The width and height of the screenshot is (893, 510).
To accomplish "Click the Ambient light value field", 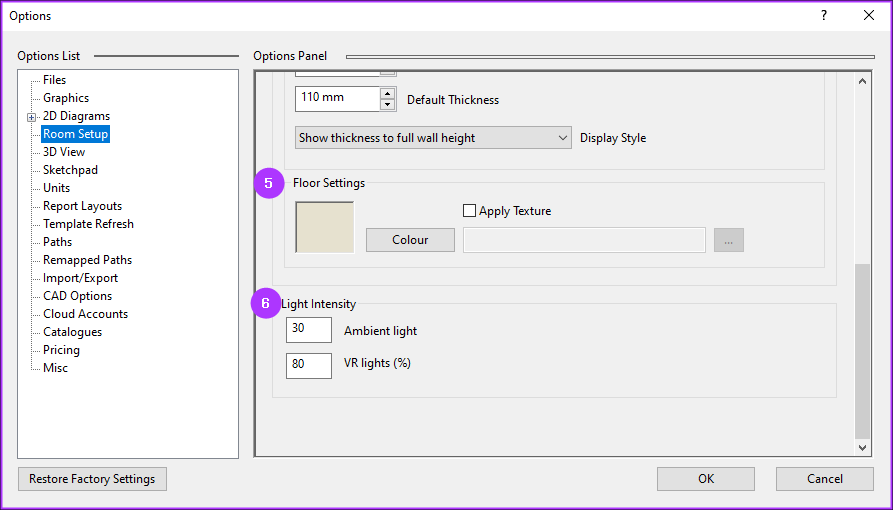I will 309,330.
